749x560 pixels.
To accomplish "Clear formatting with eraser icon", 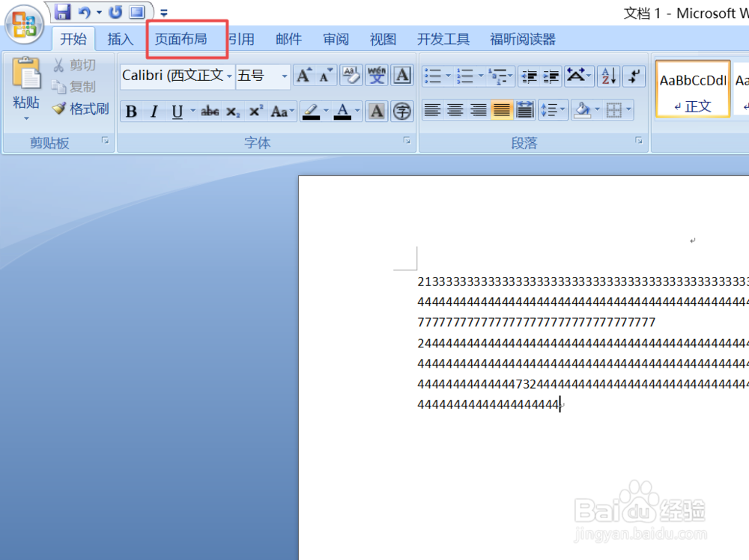I will tap(351, 76).
